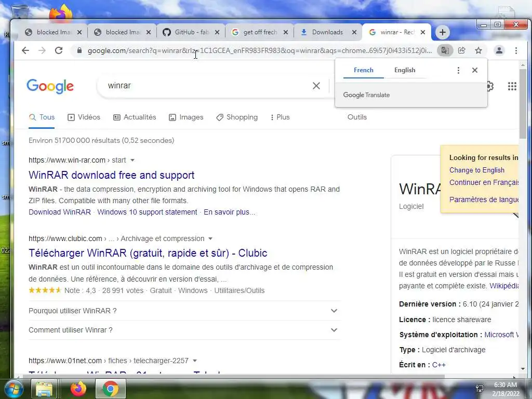Open 'WinRAR download free and support' result
Screen dimensions: 532x399
[111, 175]
